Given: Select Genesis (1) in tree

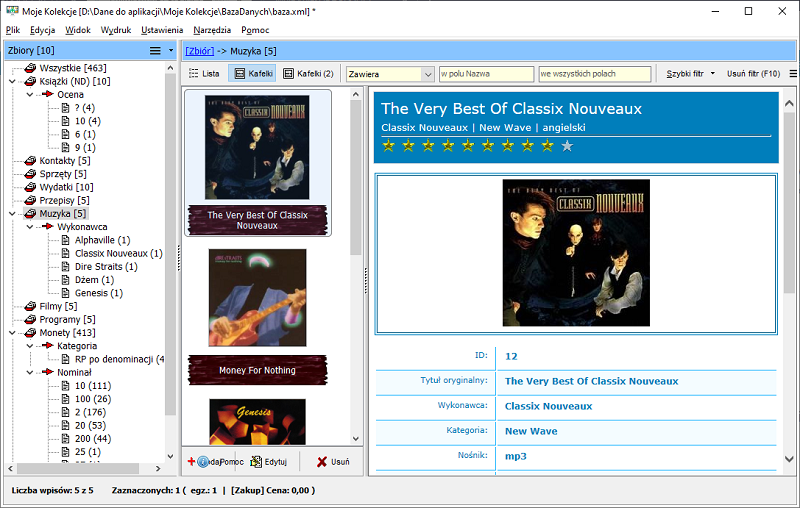Looking at the screenshot, I should point(99,293).
